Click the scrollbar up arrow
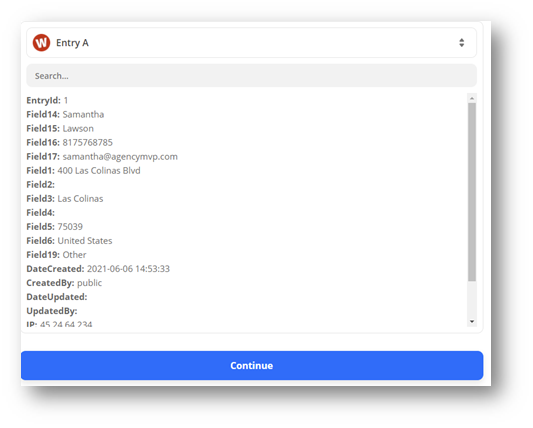 click(472, 99)
